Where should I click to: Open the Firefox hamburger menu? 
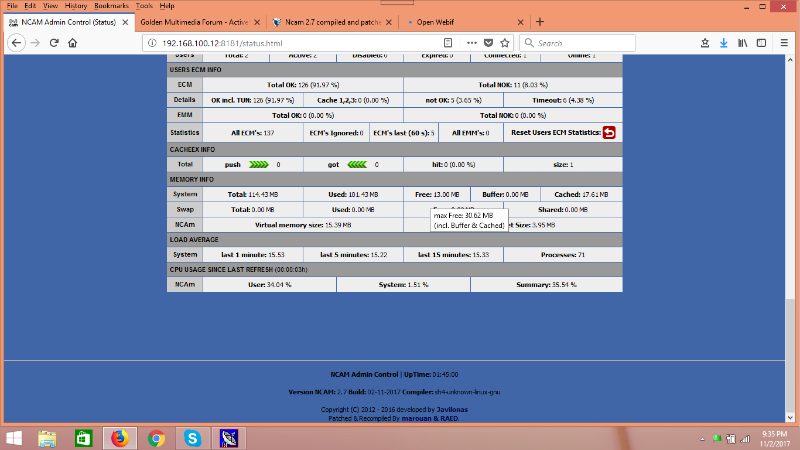tap(784, 43)
